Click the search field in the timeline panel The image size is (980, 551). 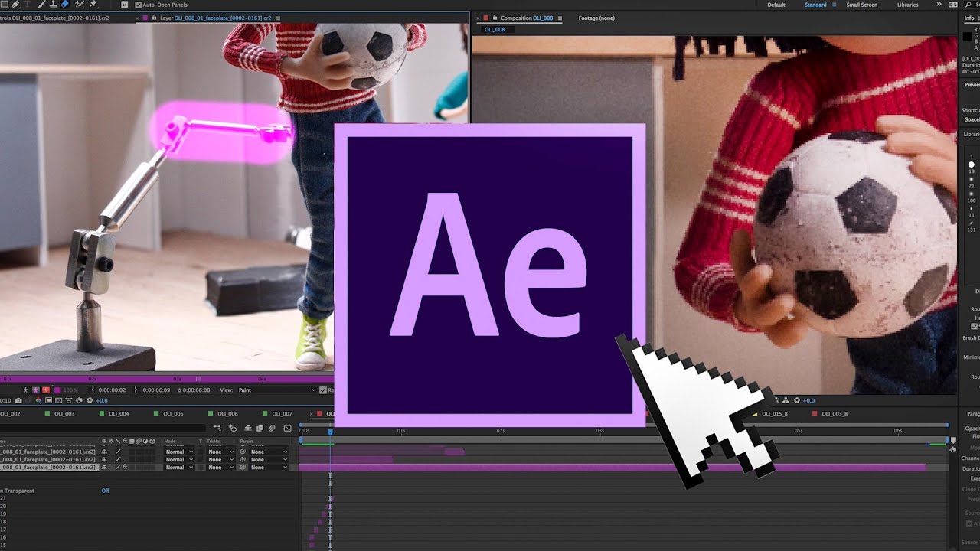[103, 428]
